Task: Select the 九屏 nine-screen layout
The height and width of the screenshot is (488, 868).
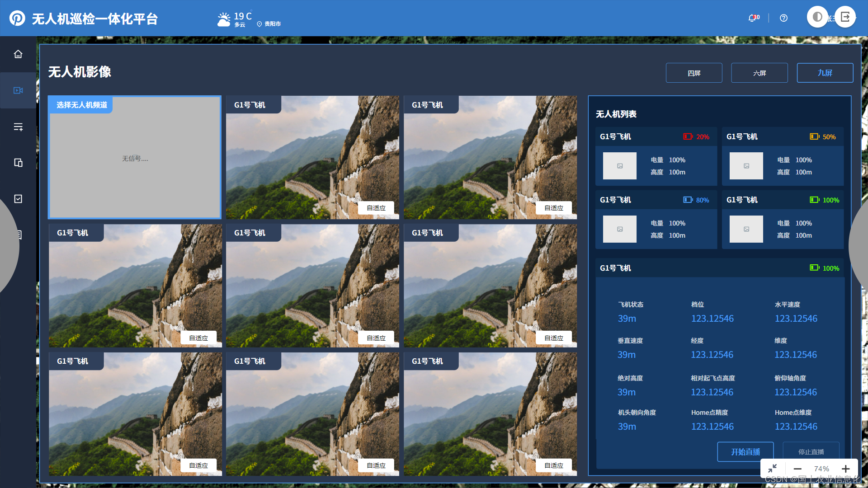Action: [825, 73]
